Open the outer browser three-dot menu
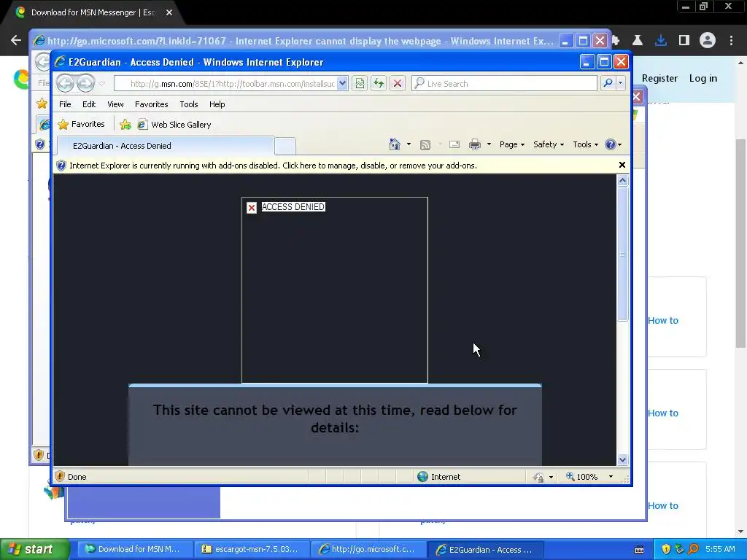This screenshot has width=747, height=560. pyautogui.click(x=731, y=41)
